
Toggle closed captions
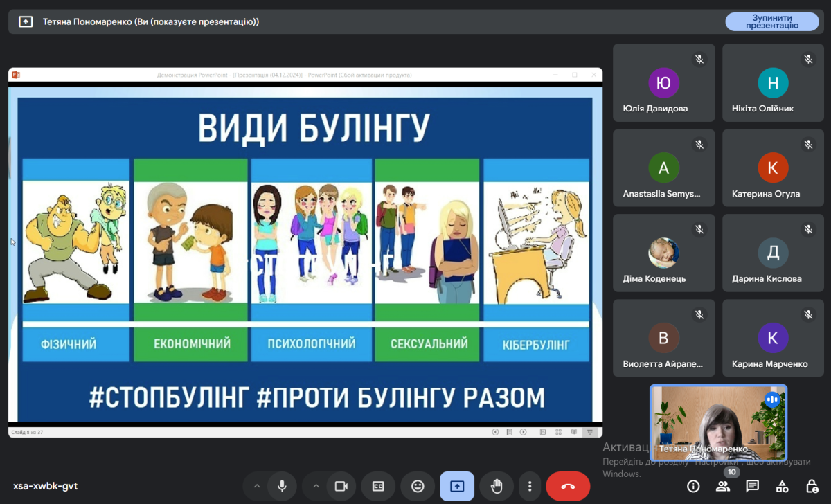tap(378, 486)
